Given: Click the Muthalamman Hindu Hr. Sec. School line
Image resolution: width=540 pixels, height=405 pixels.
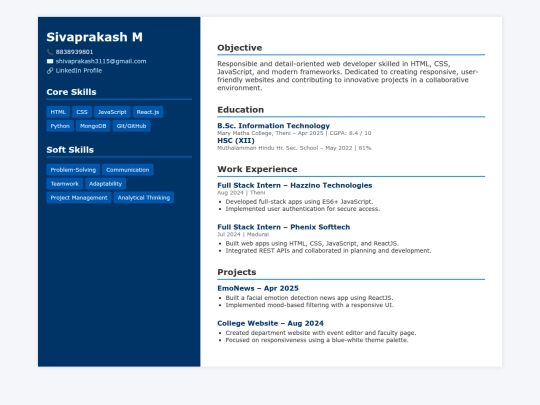Looking at the screenshot, I should point(294,148).
